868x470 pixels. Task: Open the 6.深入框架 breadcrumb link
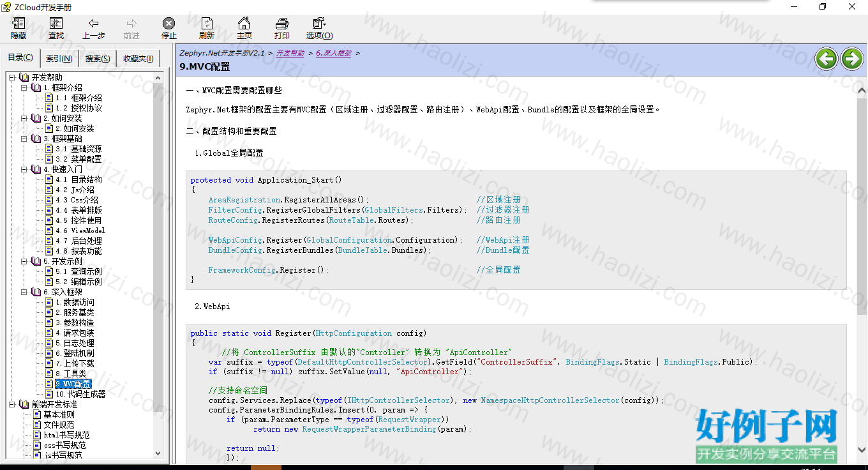point(334,53)
